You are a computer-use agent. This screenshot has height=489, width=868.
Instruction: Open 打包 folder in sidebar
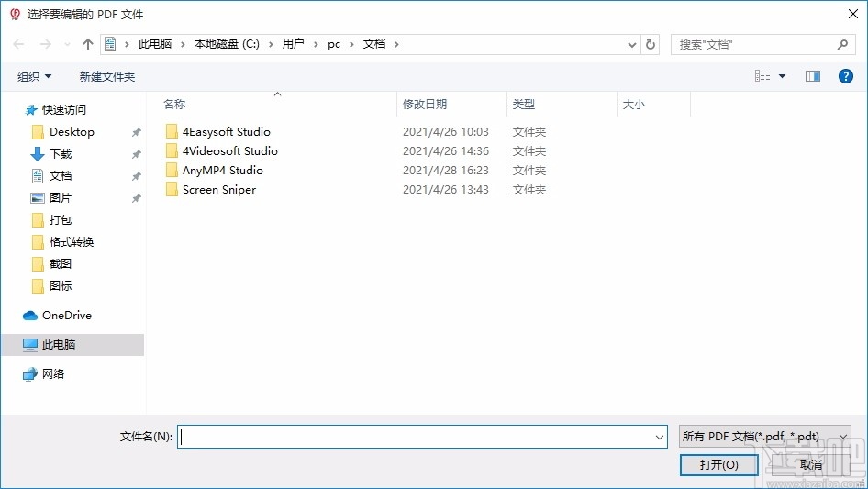pyautogui.click(x=61, y=220)
